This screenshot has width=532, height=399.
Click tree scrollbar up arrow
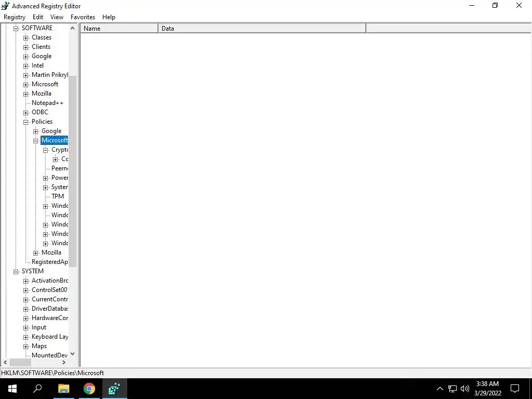pyautogui.click(x=72, y=28)
